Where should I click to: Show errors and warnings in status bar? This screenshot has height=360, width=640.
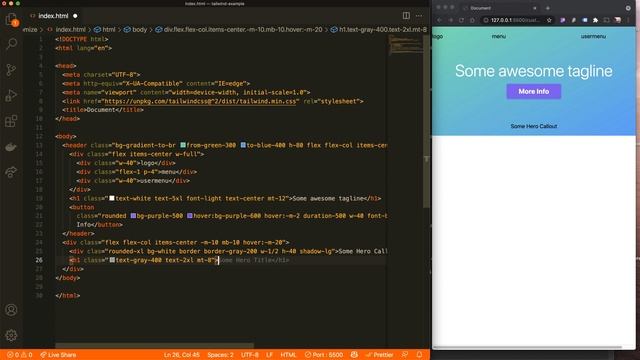coord(19,355)
